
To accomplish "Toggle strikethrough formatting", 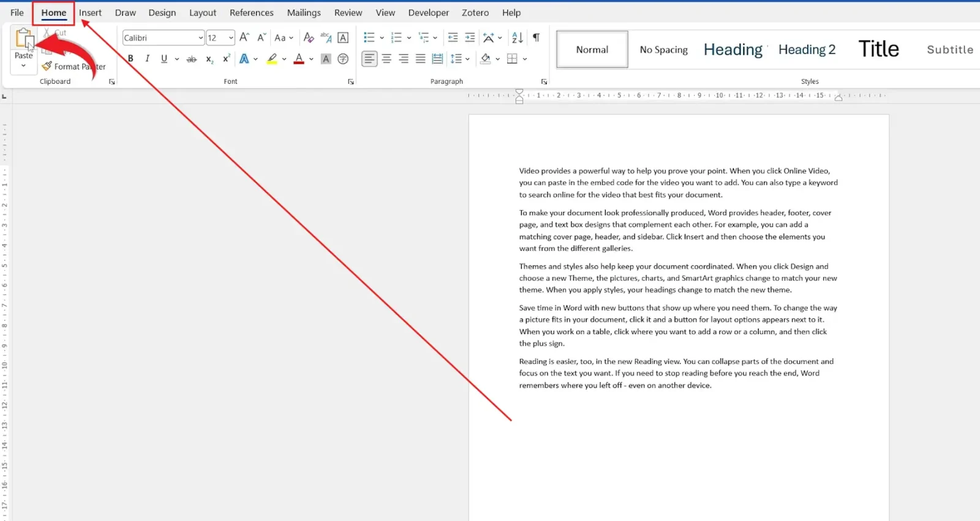I will pos(192,59).
